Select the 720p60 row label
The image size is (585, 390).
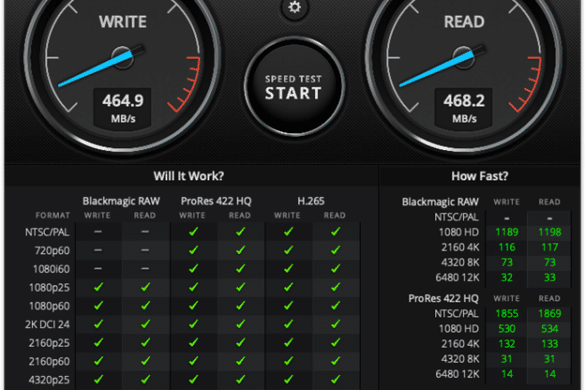52,250
